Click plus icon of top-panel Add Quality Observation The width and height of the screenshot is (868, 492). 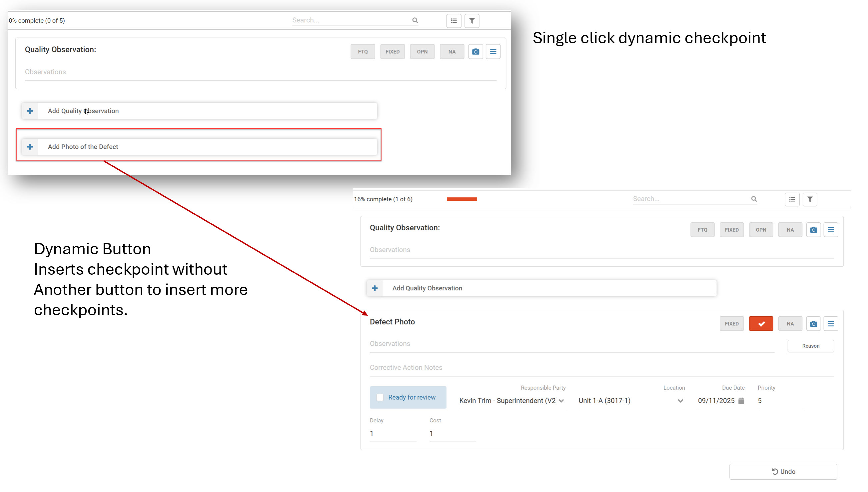point(30,111)
